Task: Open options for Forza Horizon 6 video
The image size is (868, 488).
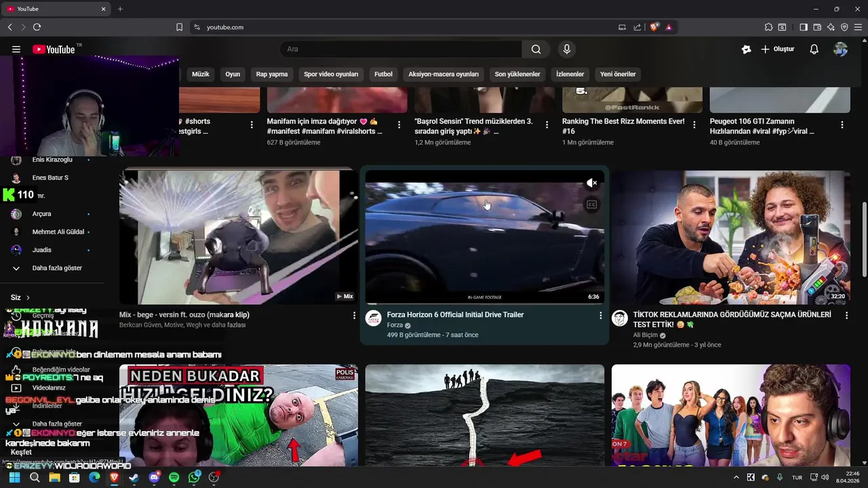Action: (x=600, y=316)
